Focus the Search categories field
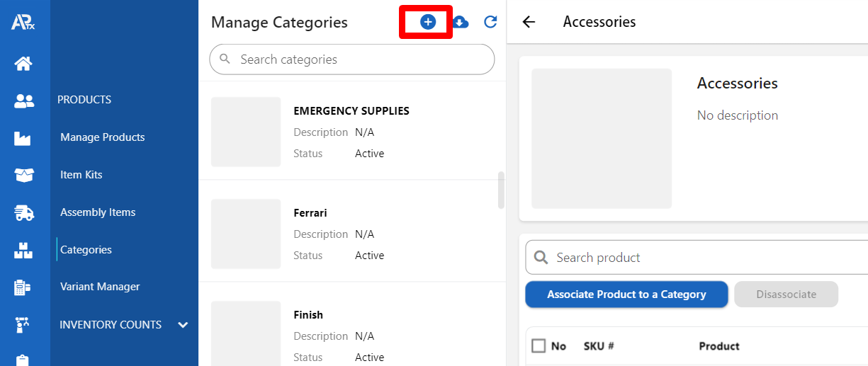The width and height of the screenshot is (868, 366). click(x=351, y=59)
